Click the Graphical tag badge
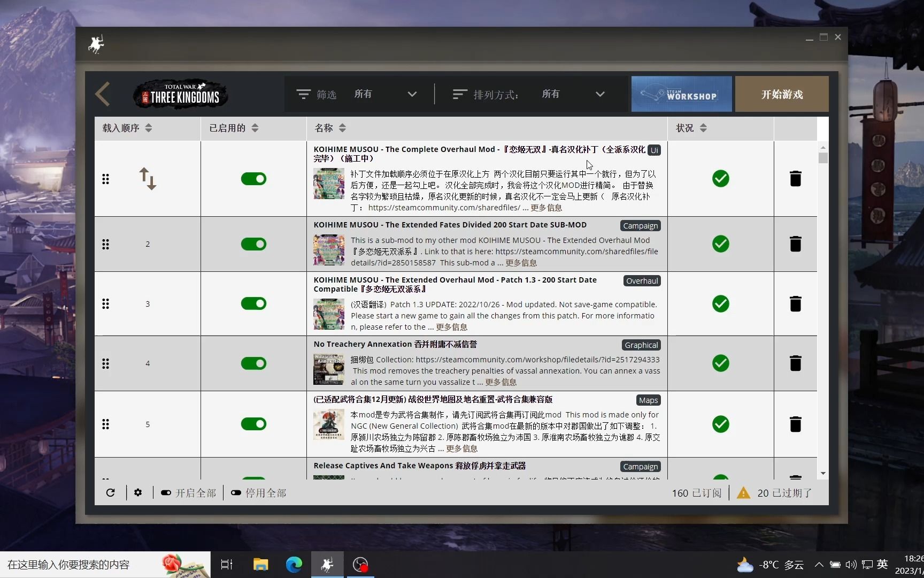 [641, 345]
